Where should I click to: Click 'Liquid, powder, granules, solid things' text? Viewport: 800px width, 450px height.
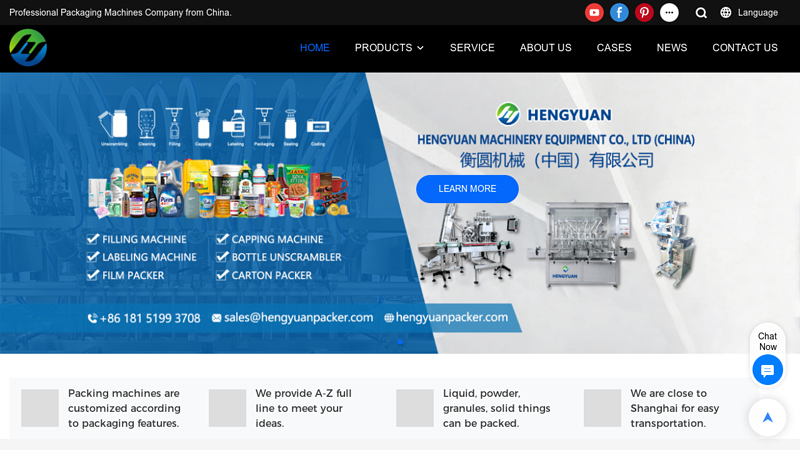[496, 408]
